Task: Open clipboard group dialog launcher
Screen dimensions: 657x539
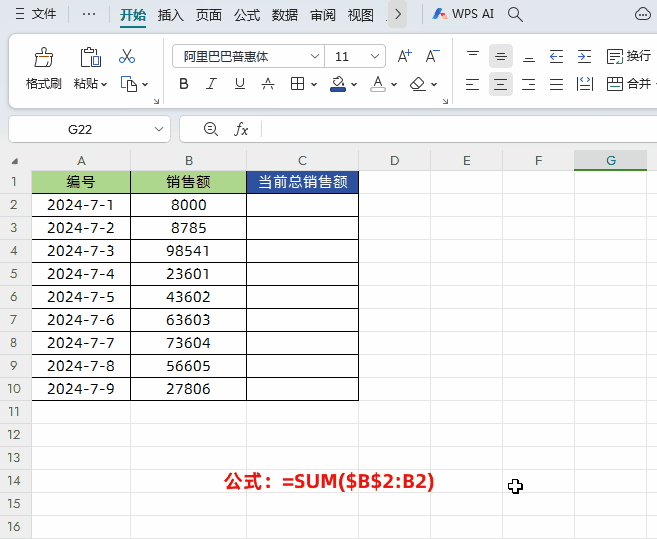Action: coord(156,101)
